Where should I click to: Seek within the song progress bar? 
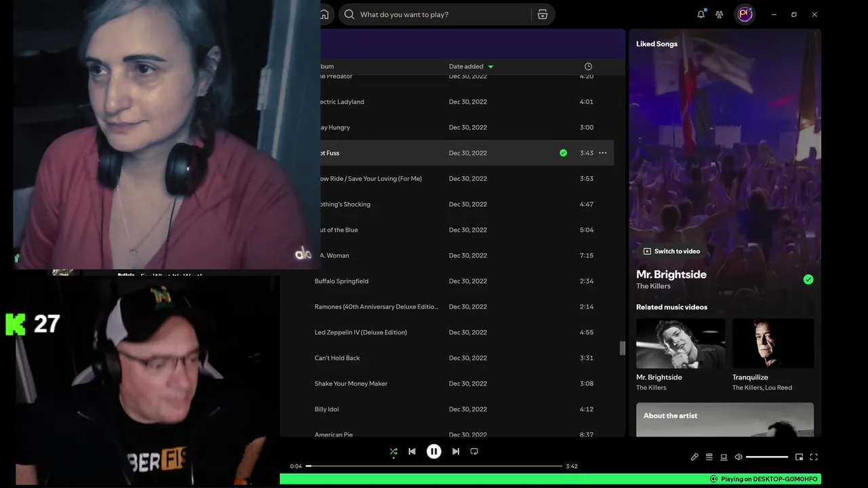[434, 466]
